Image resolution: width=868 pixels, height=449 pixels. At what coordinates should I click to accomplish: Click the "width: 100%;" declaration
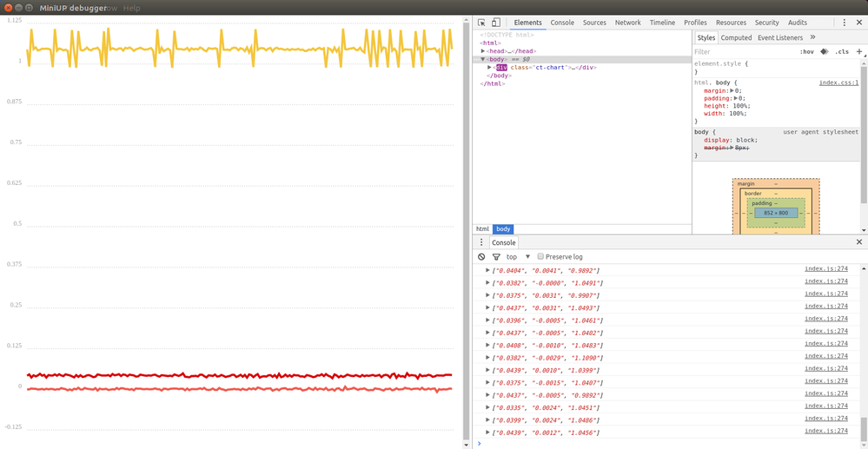coord(726,114)
